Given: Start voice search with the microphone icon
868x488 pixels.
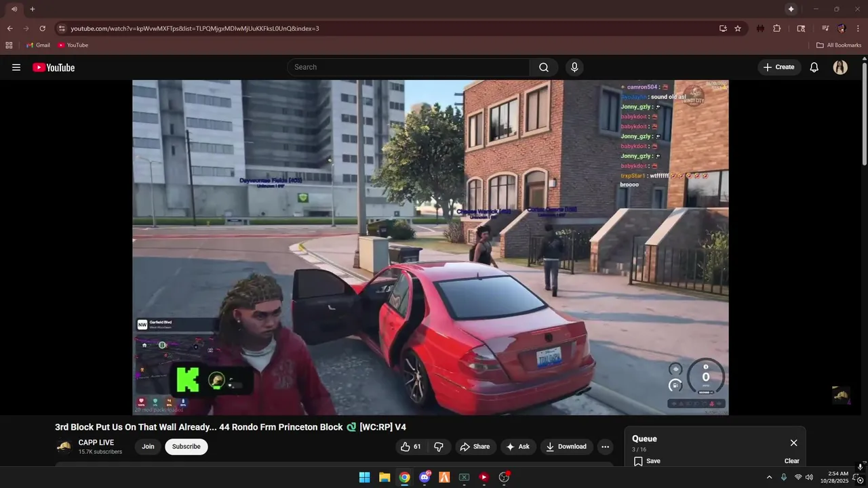Looking at the screenshot, I should [574, 67].
